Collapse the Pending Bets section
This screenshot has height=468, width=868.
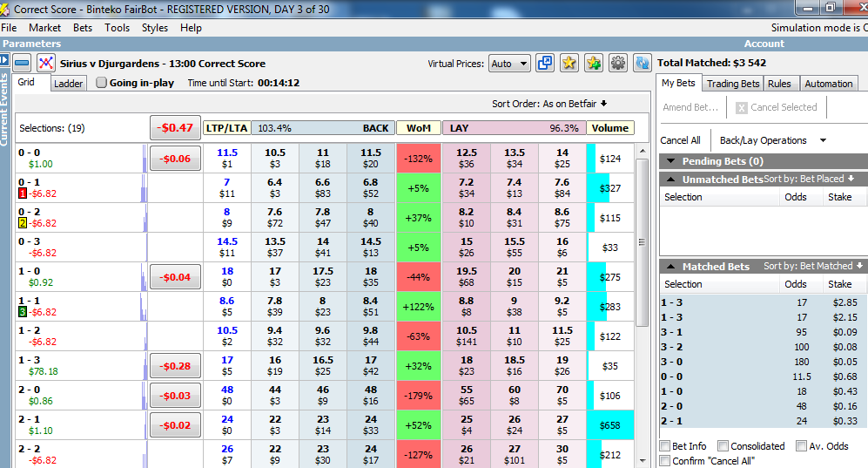(x=670, y=161)
